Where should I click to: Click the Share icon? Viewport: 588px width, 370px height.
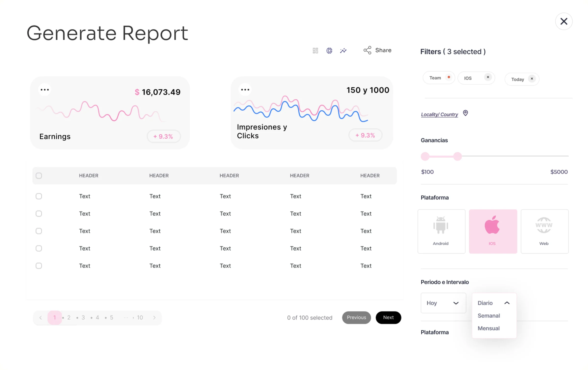[367, 50]
